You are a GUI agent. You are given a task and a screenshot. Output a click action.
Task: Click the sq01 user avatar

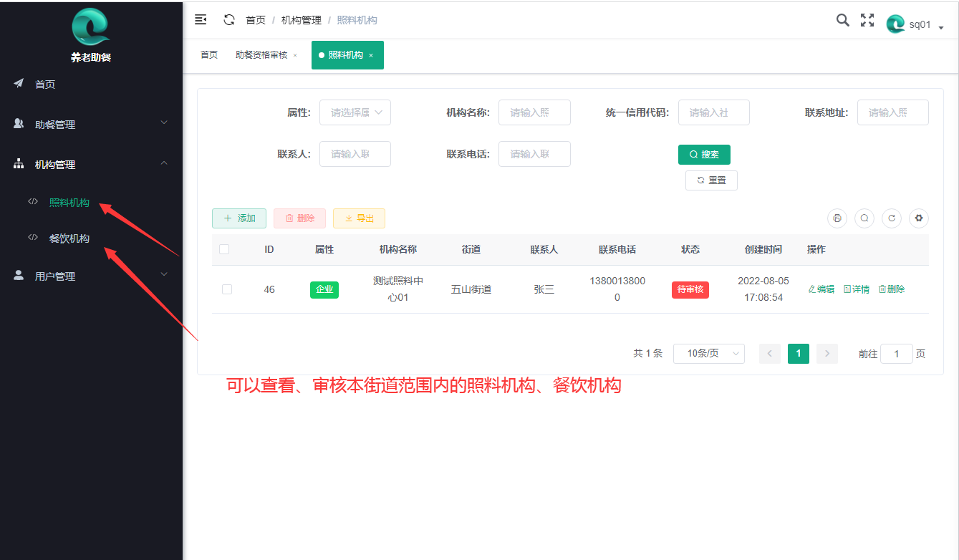[895, 24]
